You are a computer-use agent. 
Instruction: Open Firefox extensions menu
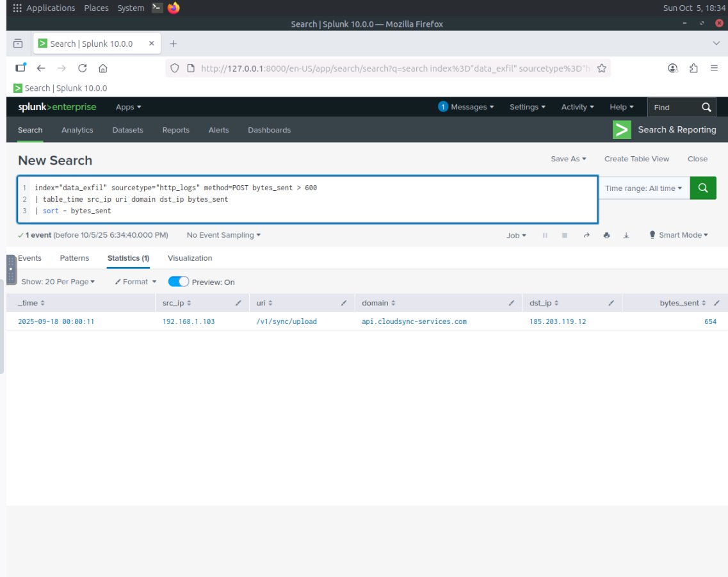(x=693, y=69)
